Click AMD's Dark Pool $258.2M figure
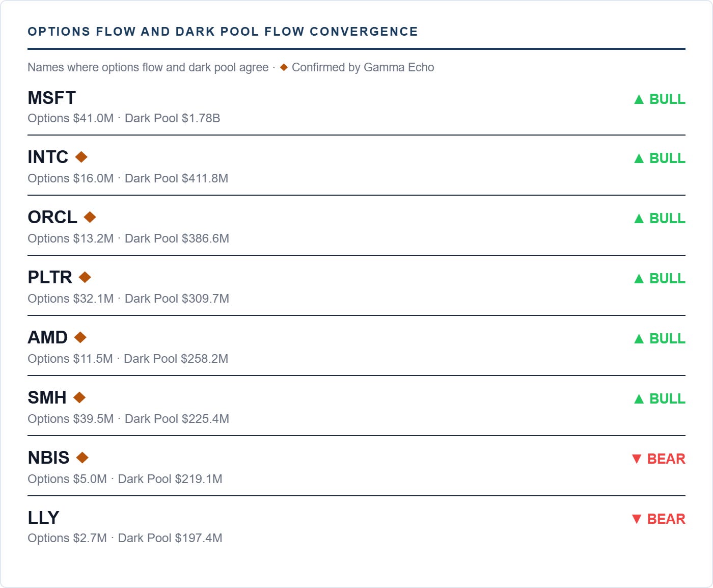Screen dimensions: 713x588 [176, 359]
